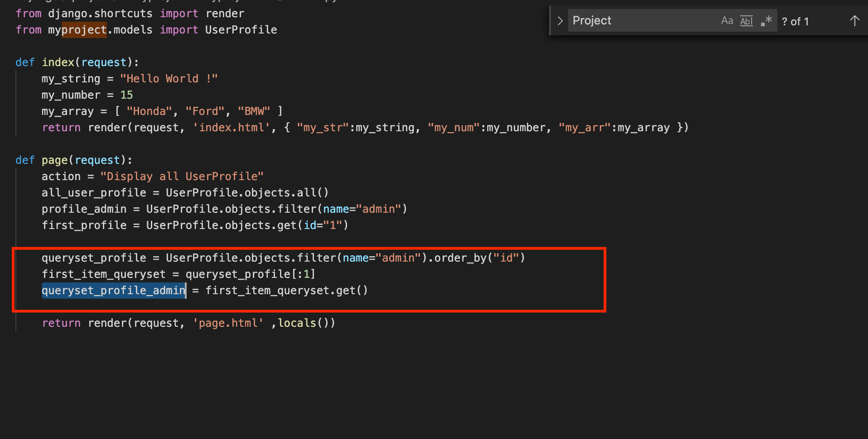Image resolution: width=868 pixels, height=439 pixels.
Task: Enable whole-word matching in find widget
Action: tap(746, 20)
